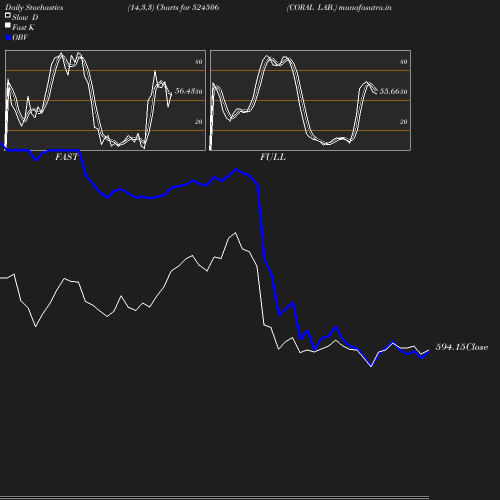Click the 'Slow D' legend label

25,17
